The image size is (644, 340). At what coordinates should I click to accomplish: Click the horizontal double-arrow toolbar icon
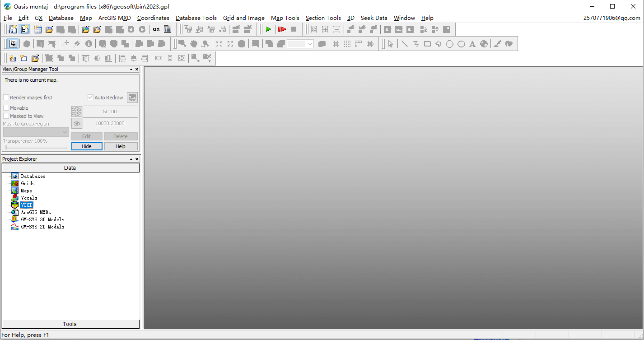[159, 58]
